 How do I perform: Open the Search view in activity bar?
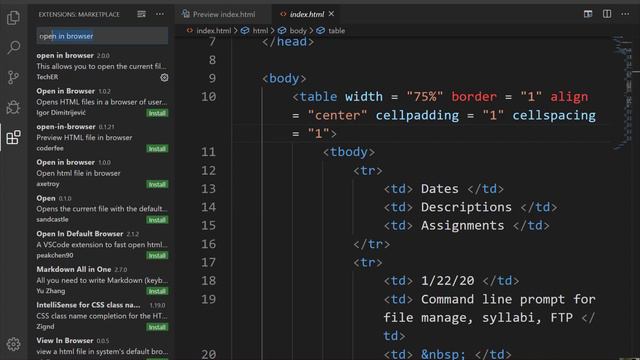(x=13, y=47)
